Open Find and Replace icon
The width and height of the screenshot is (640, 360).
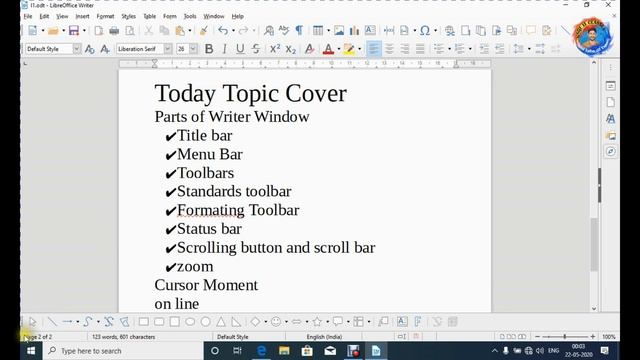click(x=269, y=31)
